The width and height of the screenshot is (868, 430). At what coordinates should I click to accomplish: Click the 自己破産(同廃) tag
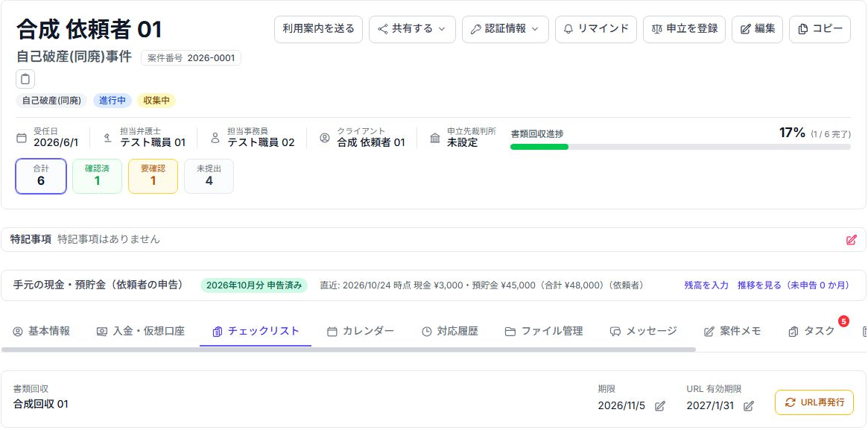click(x=51, y=101)
